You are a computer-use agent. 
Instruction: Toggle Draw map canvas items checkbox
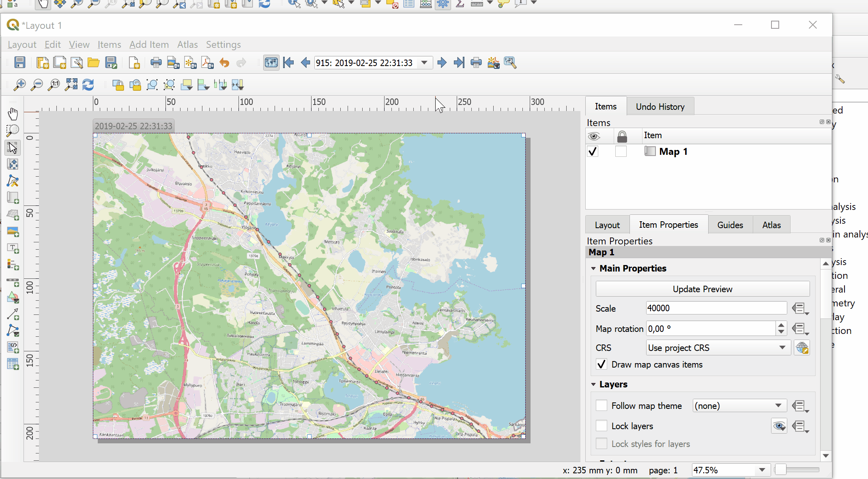[x=602, y=364]
